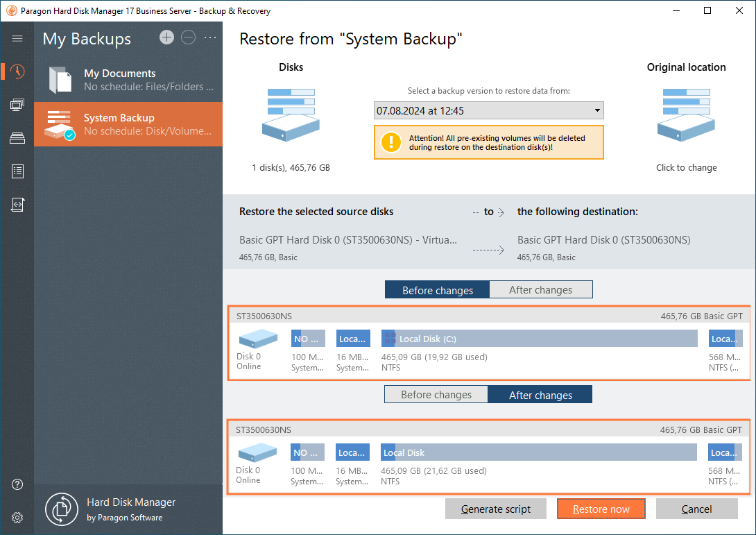Open the disks and volumes sidebar icon
756x535 pixels.
pos(17,138)
